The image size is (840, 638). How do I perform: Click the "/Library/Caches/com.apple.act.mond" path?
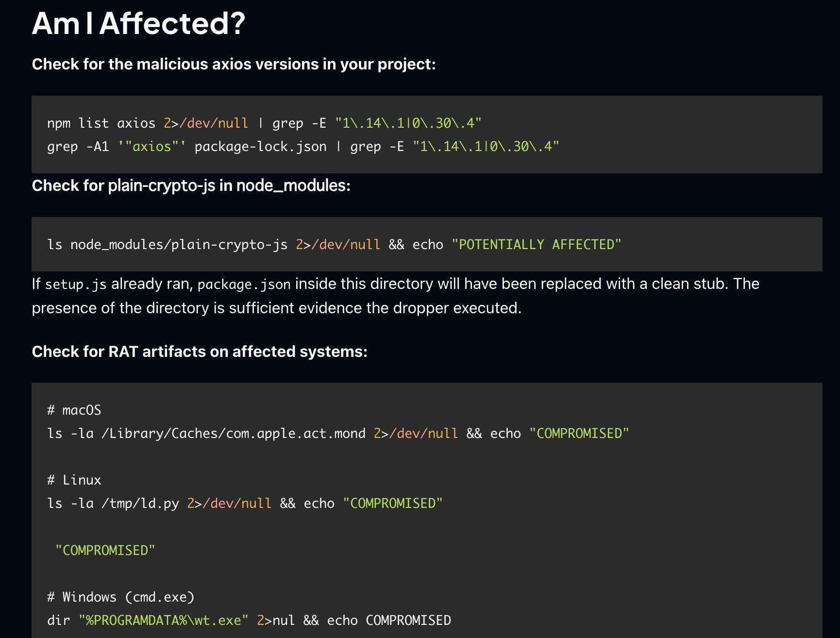click(x=233, y=434)
